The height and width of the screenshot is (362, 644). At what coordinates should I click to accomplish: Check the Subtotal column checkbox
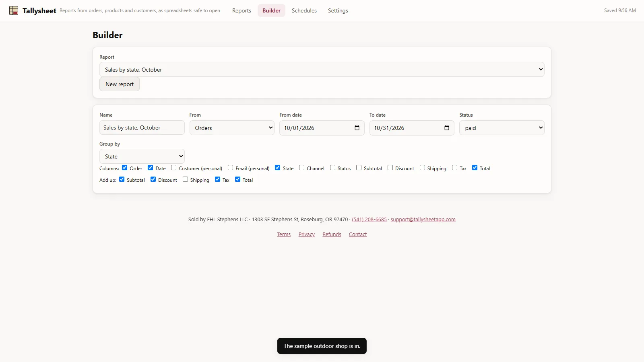tap(359, 168)
